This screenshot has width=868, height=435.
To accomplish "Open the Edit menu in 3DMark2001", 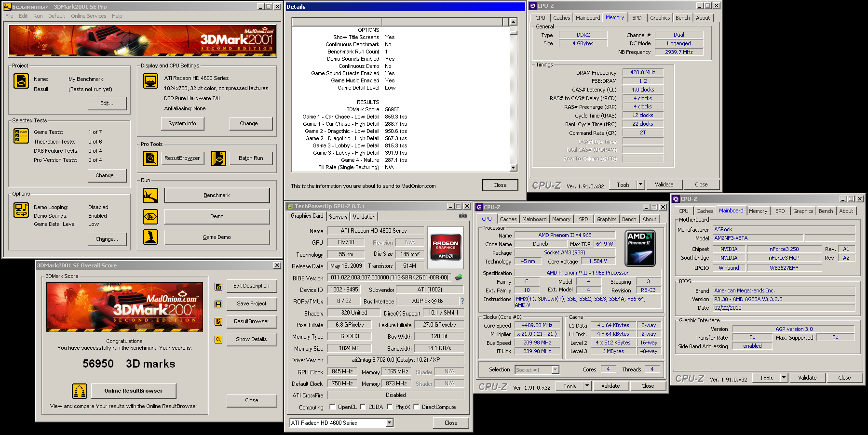I will tap(23, 16).
